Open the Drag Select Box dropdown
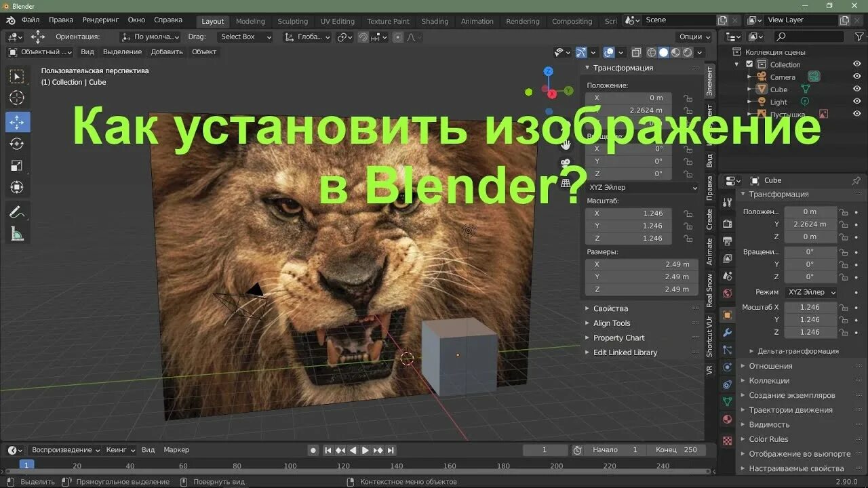Image resolution: width=868 pixels, height=488 pixels. tap(245, 37)
